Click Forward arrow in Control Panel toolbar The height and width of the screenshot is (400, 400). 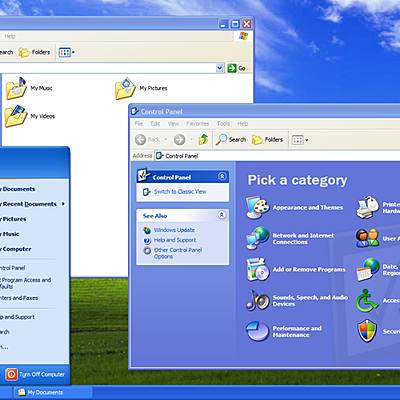[x=179, y=140]
